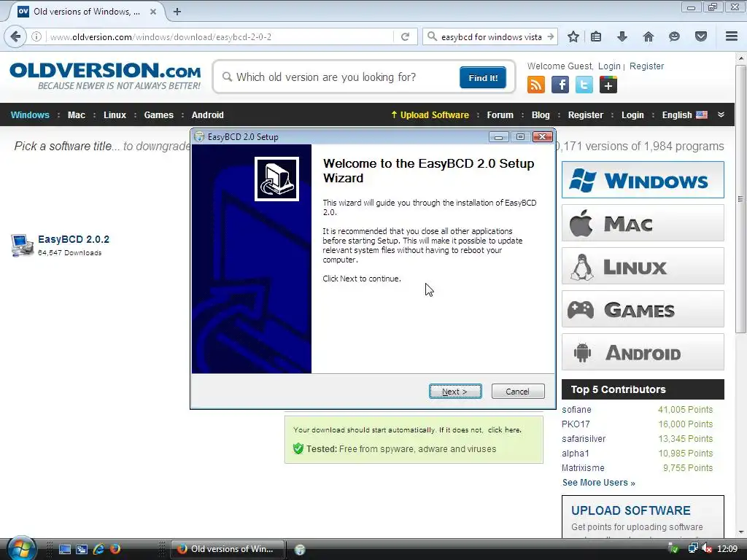
Task: Click the plus share icon
Action: point(608,85)
